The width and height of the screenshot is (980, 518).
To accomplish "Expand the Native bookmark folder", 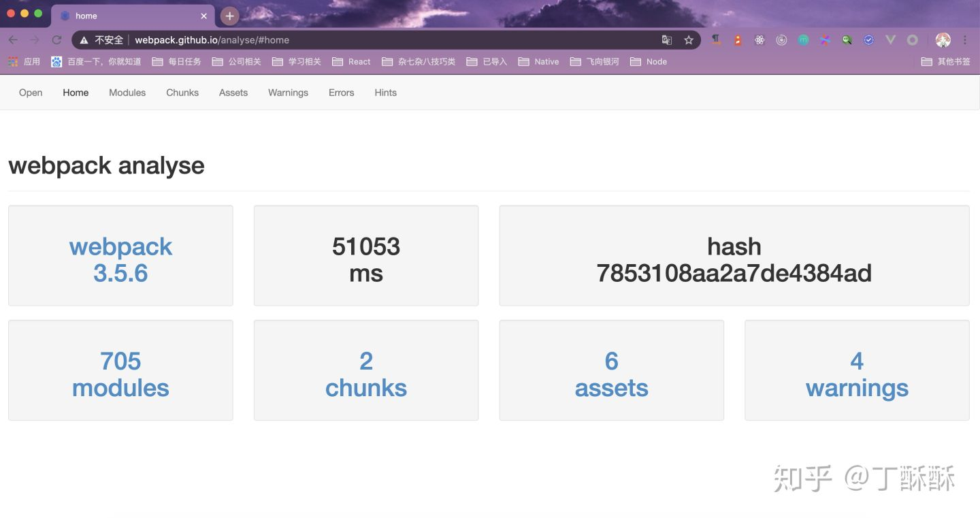I will (x=538, y=61).
